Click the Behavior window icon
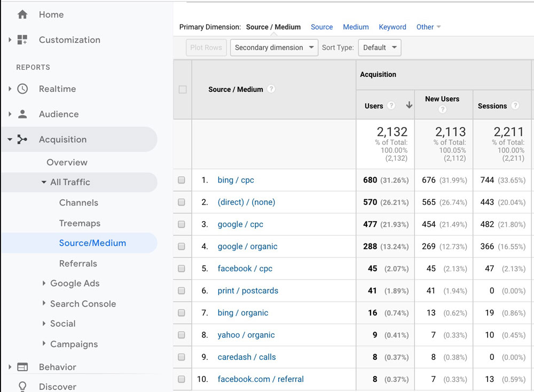This screenshot has height=392, width=534. coord(22,367)
